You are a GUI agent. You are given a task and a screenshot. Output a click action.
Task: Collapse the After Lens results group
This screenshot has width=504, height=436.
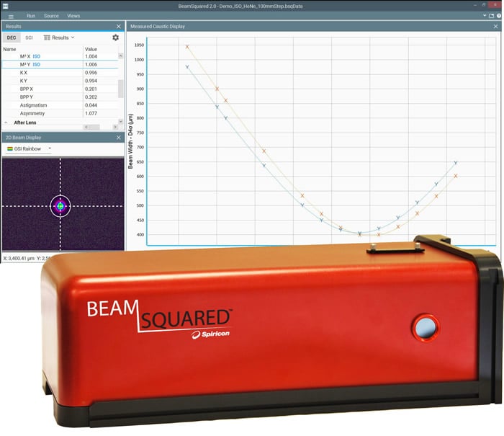pyautogui.click(x=6, y=123)
